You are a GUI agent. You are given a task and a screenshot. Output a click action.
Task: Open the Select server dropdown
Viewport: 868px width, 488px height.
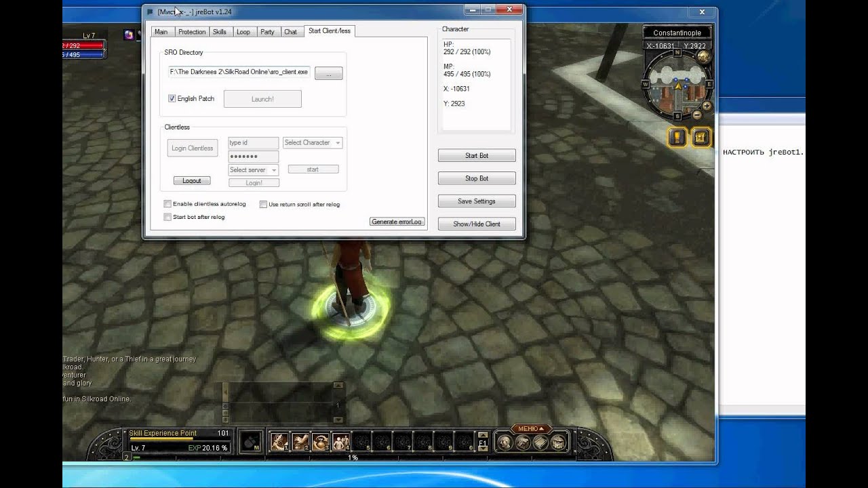coord(254,170)
